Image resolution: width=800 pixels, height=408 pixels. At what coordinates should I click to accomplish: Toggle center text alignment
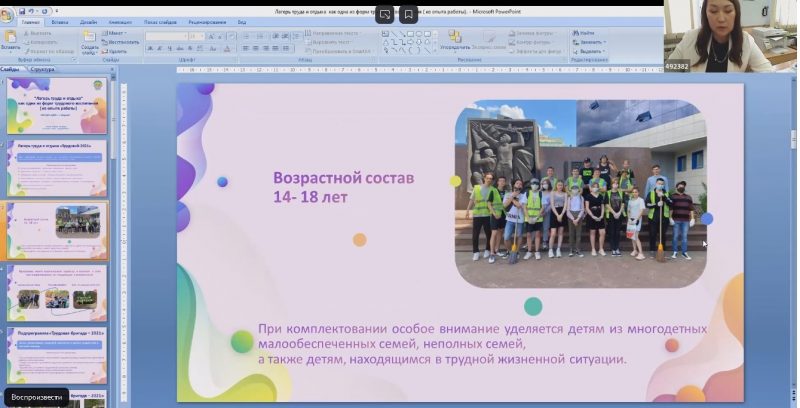256,48
